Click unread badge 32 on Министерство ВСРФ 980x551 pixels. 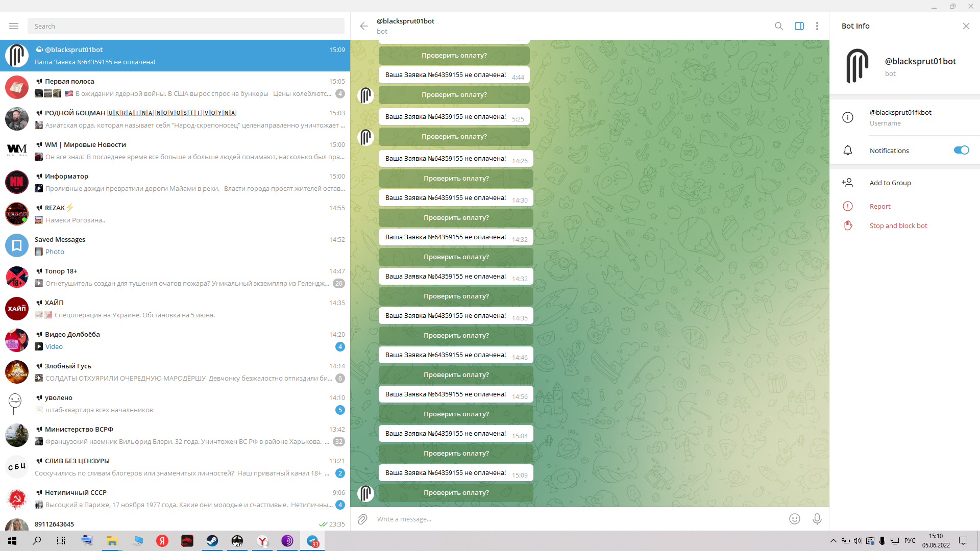coord(339,441)
